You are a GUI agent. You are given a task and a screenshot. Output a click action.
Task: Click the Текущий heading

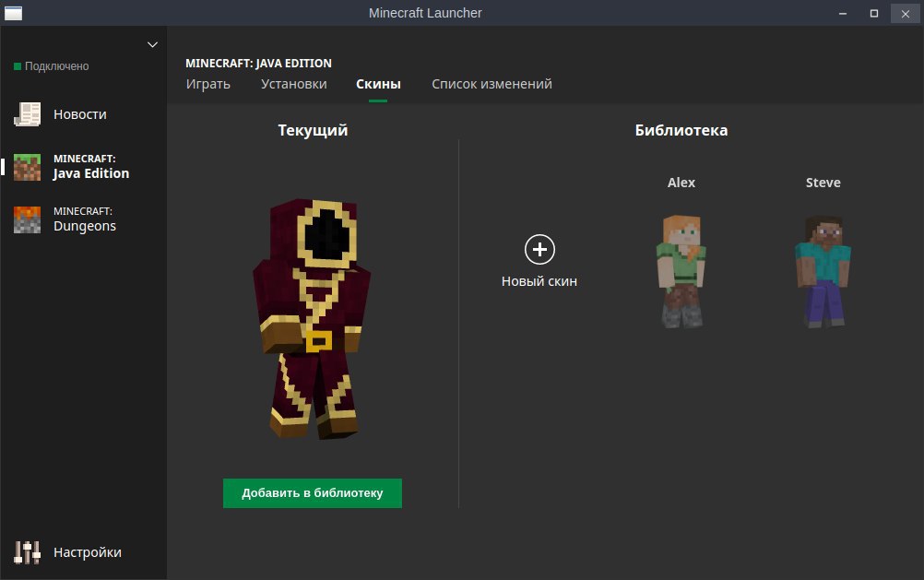pos(313,130)
